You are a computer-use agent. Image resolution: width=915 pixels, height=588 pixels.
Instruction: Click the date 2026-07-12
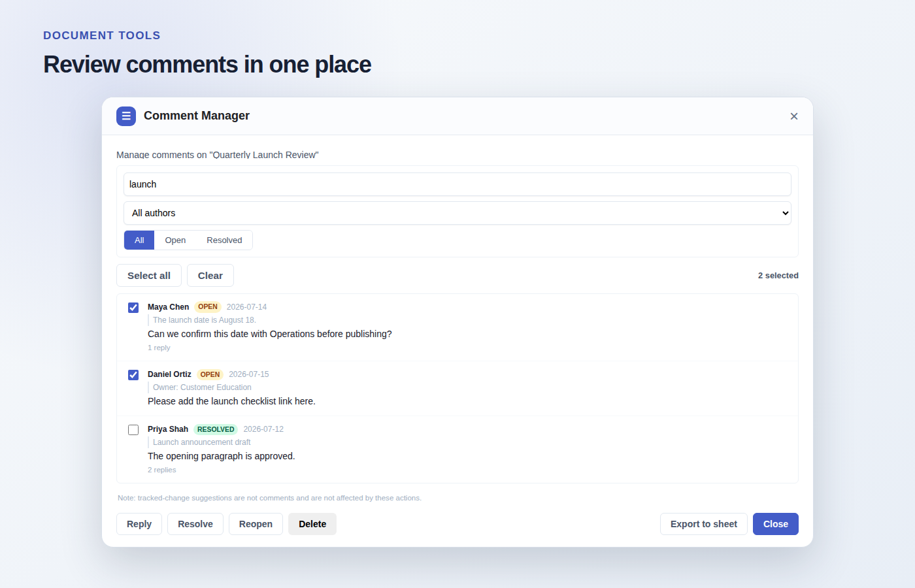(x=263, y=429)
